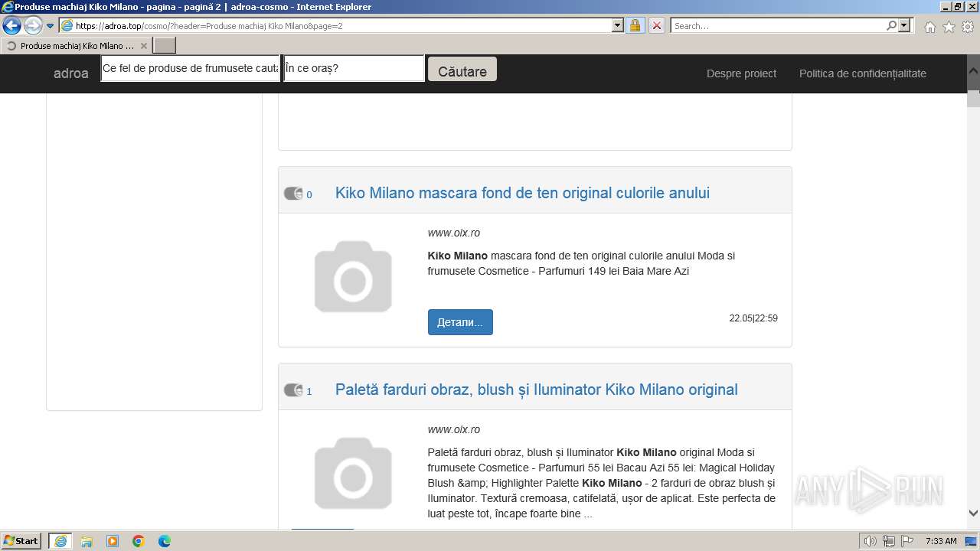Open the Tools gear icon
Screen dimensions: 980x551
pyautogui.click(x=968, y=27)
